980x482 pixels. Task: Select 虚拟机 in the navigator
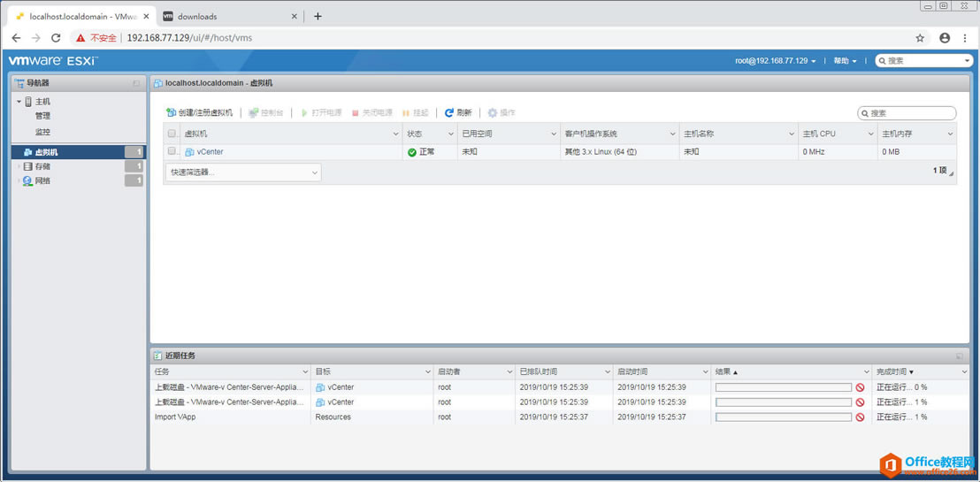[79, 152]
